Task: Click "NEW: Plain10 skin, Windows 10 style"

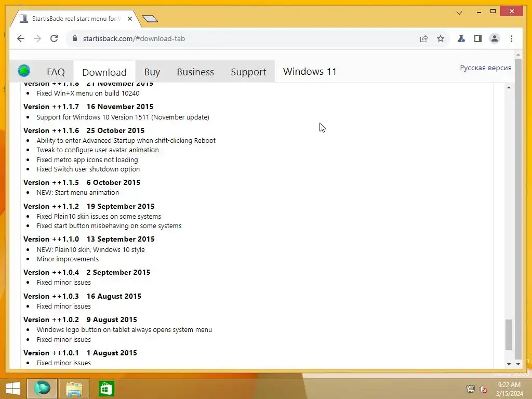Action: point(90,249)
